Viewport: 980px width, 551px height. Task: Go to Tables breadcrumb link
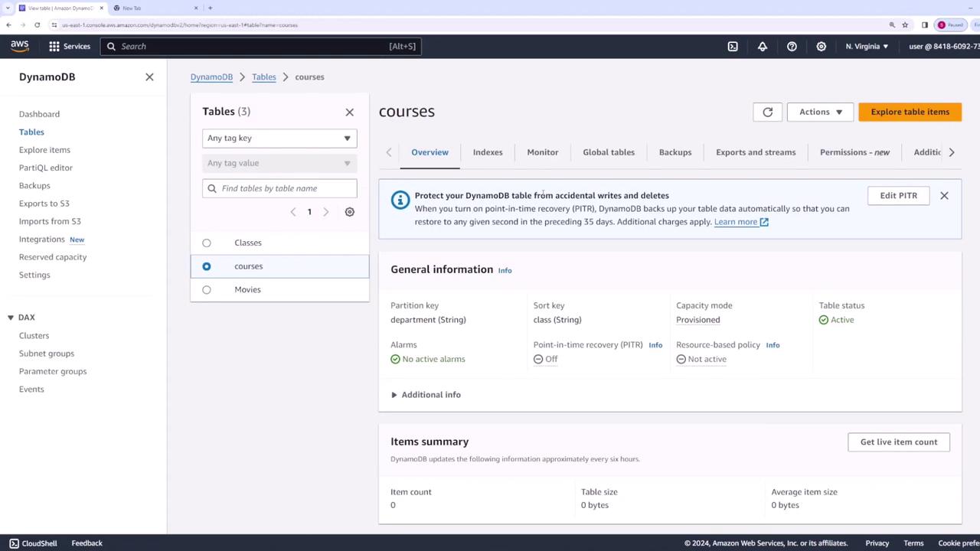coord(264,77)
